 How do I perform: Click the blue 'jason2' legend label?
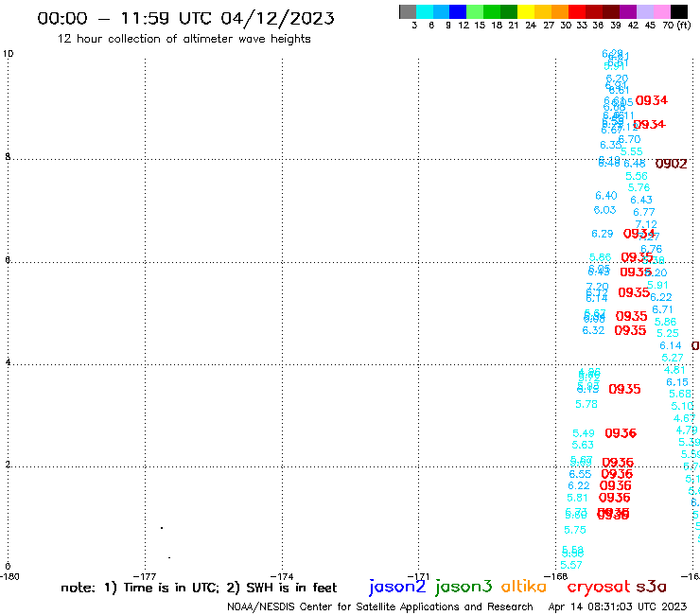[x=397, y=587]
